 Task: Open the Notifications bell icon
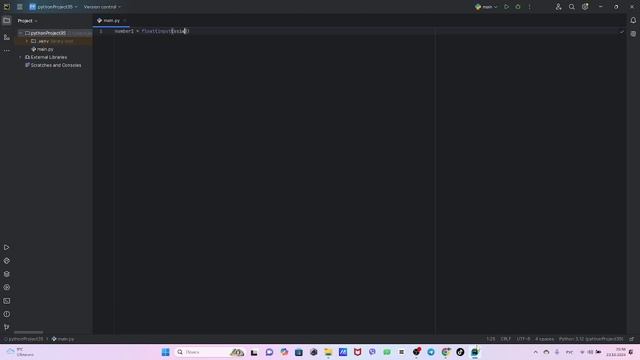(633, 20)
